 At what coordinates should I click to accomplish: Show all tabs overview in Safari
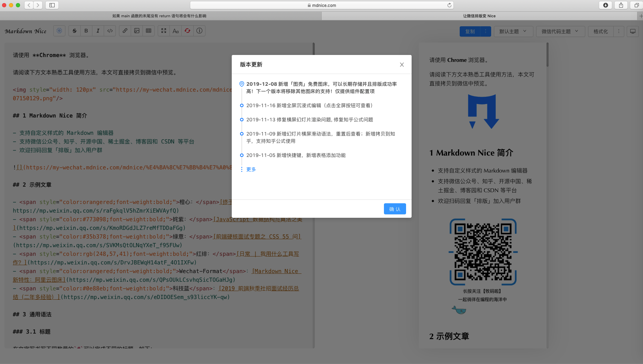tap(636, 5)
